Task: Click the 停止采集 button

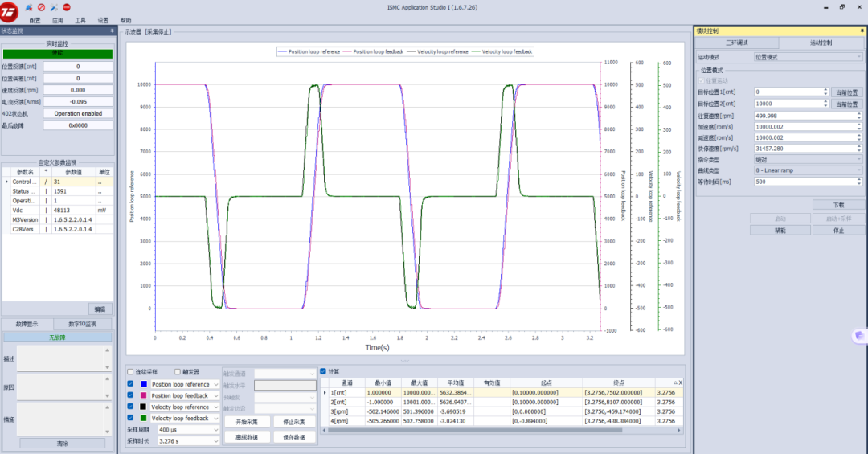Action: 294,422
